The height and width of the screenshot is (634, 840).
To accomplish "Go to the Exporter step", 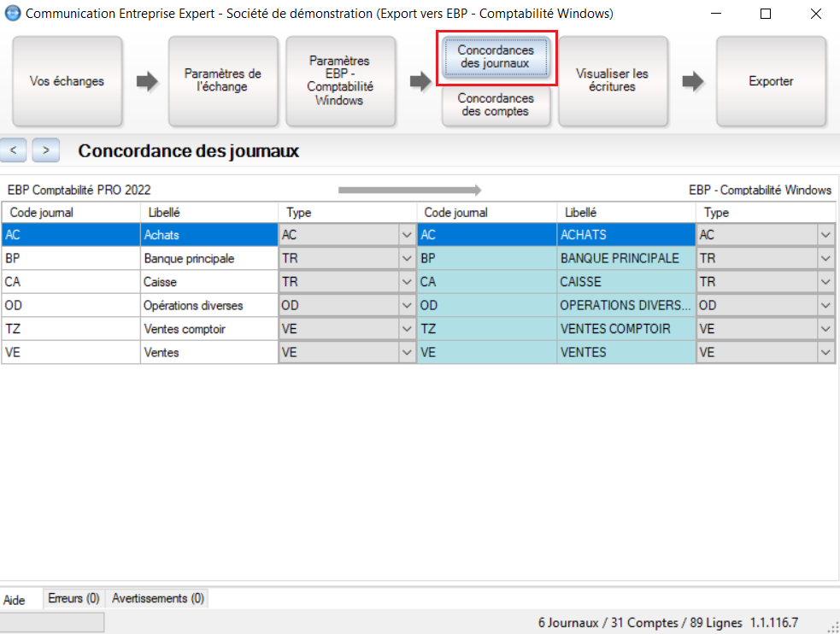I will coord(772,81).
